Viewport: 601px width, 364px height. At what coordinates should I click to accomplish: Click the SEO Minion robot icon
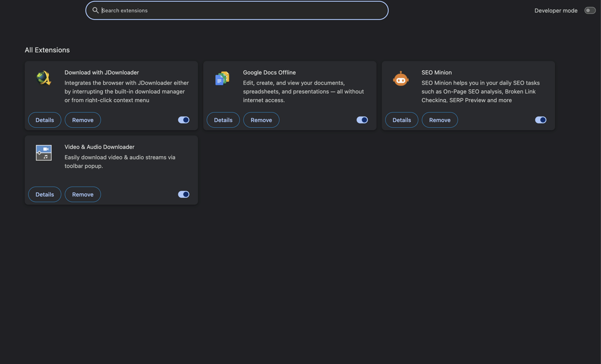pos(401,79)
